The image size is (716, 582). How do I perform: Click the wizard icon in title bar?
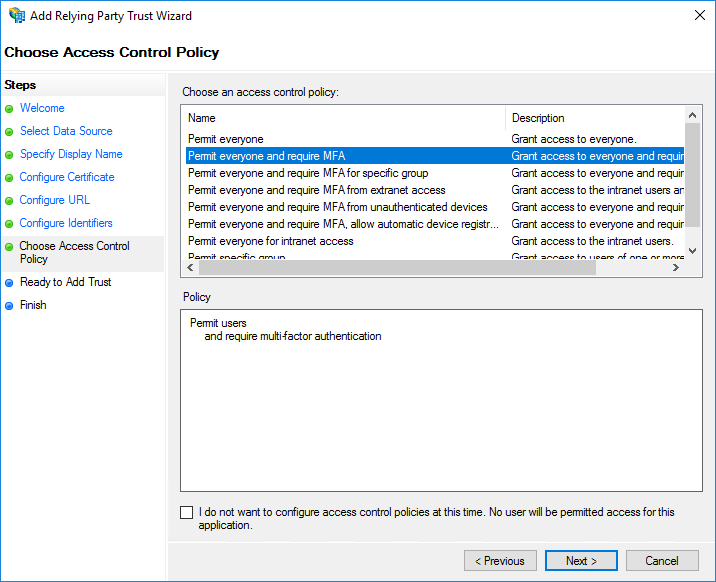click(x=17, y=16)
